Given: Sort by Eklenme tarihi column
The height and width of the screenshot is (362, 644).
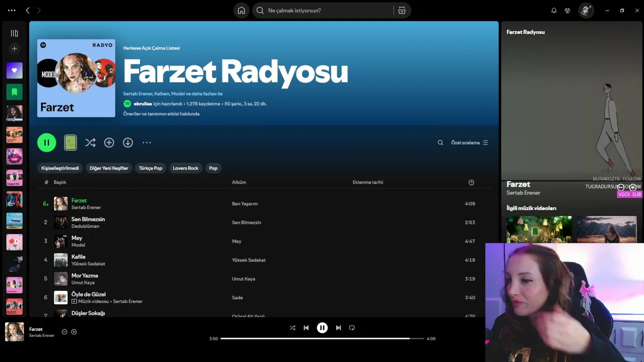Looking at the screenshot, I should point(368,183).
